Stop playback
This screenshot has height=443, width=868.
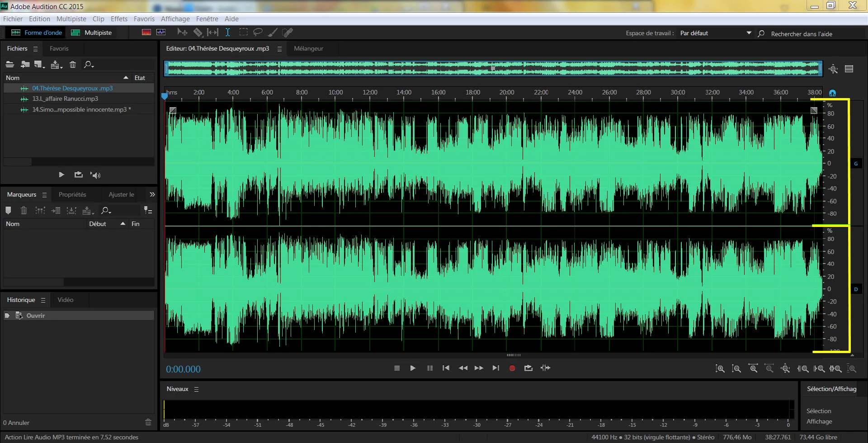coord(397,368)
